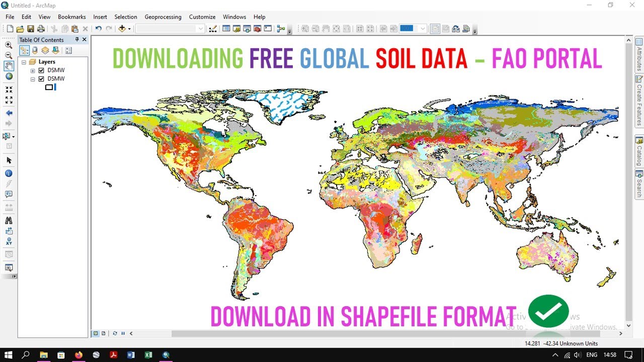Open the Create Features side tab
Viewport: 644px width, 362px height.
pos(639,101)
